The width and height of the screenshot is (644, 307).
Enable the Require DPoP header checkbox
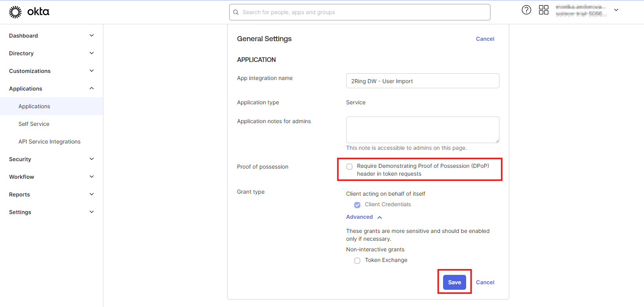pyautogui.click(x=349, y=167)
